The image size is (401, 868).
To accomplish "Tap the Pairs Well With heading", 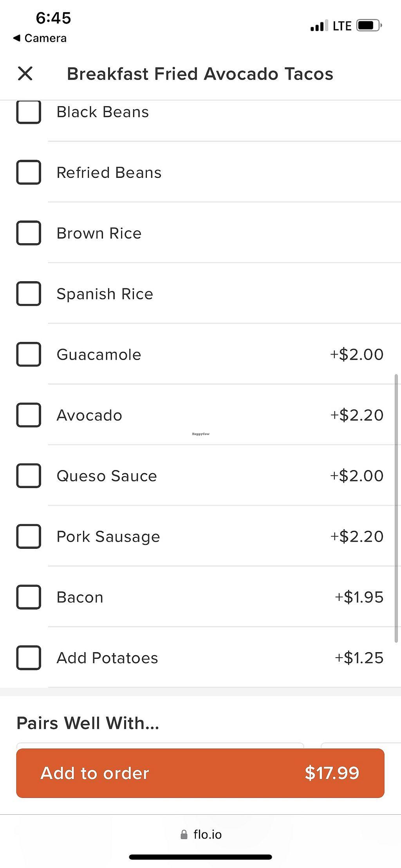I will tap(88, 723).
